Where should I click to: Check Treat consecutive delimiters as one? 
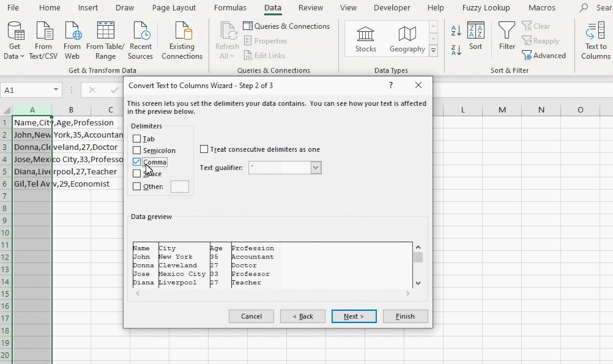[x=204, y=149]
